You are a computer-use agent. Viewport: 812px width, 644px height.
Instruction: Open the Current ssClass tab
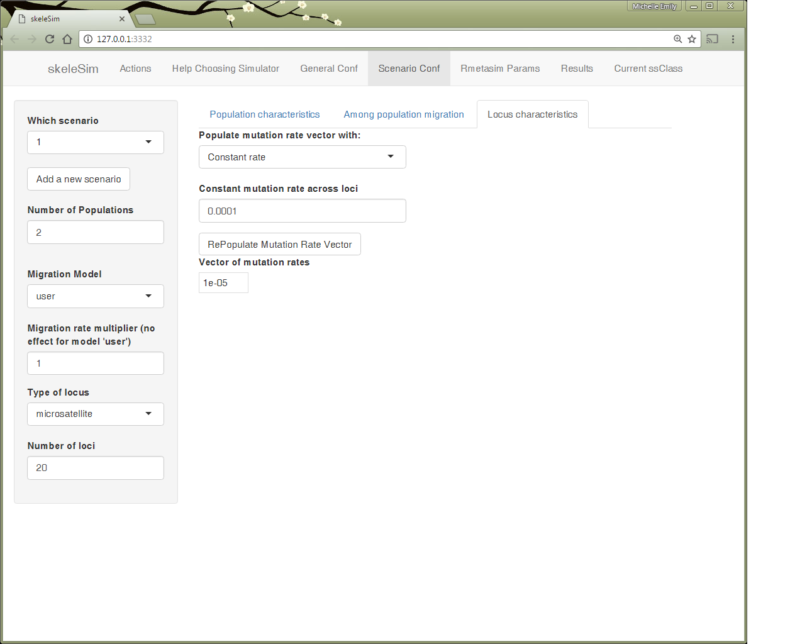648,69
